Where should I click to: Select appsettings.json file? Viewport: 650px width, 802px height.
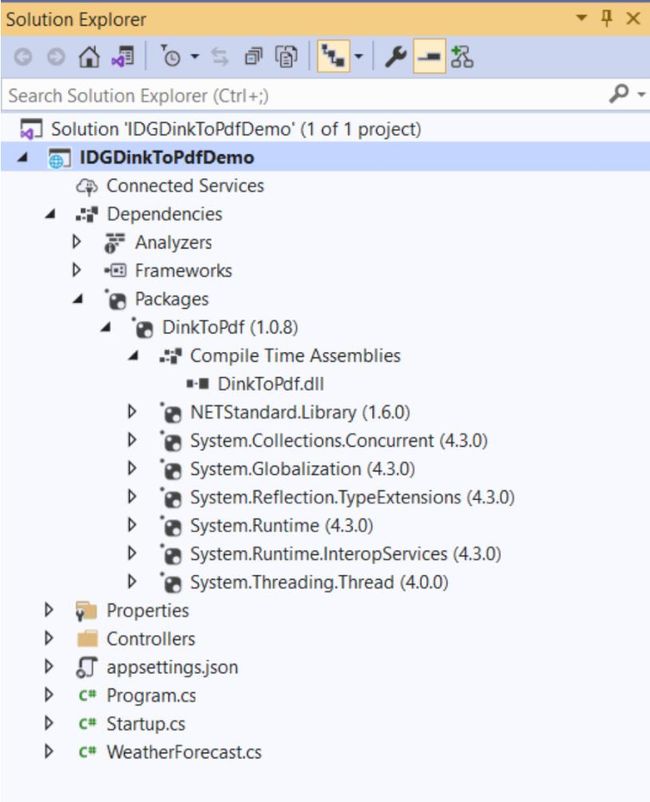(172, 667)
